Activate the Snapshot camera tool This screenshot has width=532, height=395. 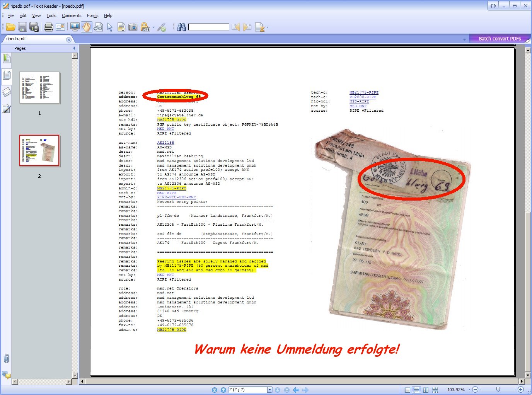pyautogui.click(x=133, y=27)
